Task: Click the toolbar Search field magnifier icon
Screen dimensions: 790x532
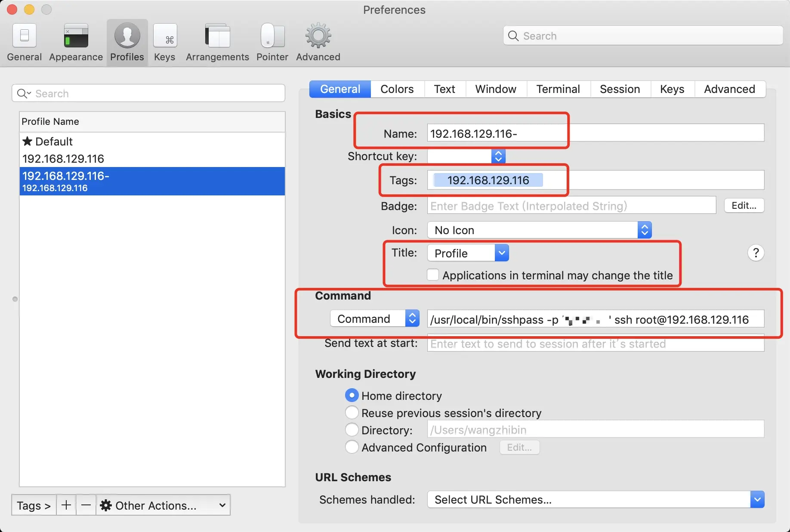Action: (513, 36)
